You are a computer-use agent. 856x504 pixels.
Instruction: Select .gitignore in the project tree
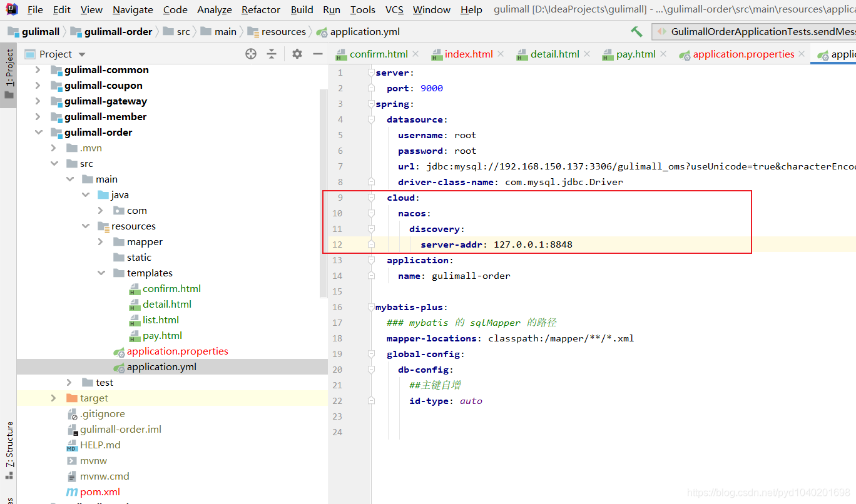(103, 413)
